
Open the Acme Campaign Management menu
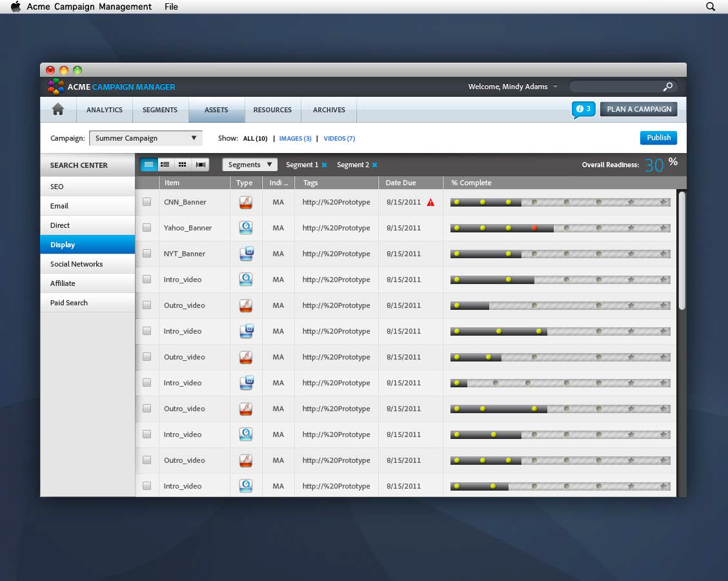[x=89, y=6]
